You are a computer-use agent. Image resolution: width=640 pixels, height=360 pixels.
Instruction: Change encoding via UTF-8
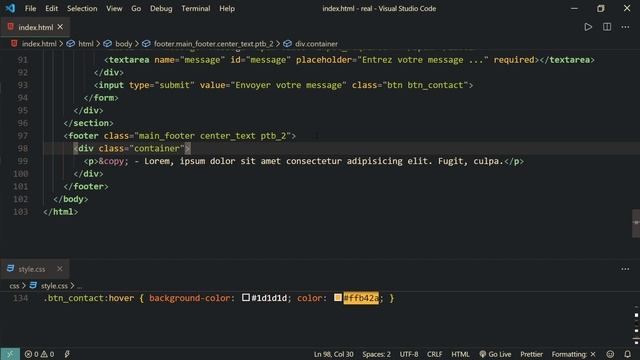409,354
